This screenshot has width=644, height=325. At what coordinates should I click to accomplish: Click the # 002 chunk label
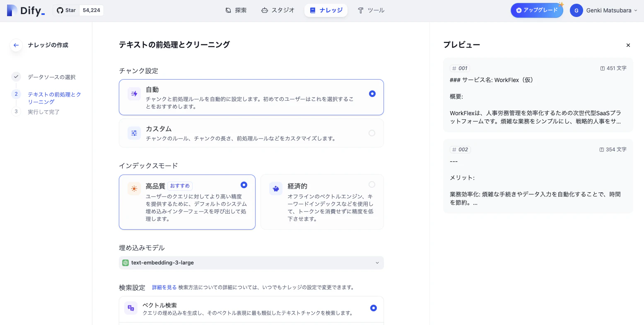coord(460,150)
